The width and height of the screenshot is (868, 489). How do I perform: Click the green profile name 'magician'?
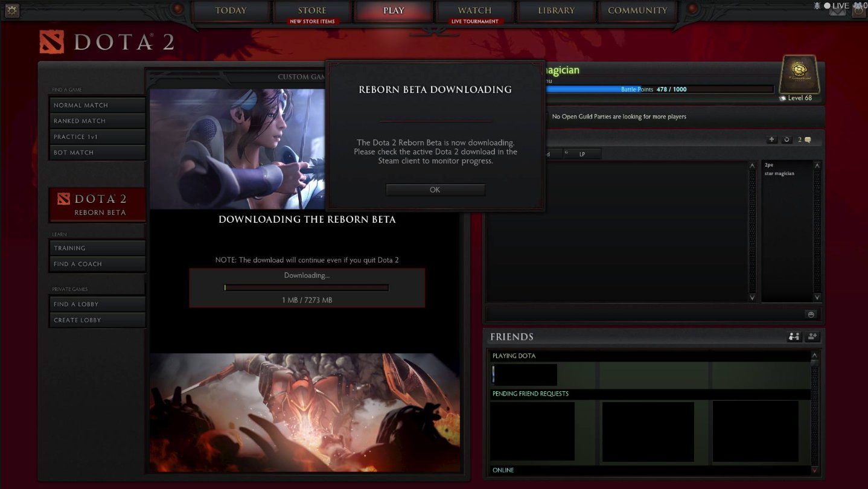point(562,70)
